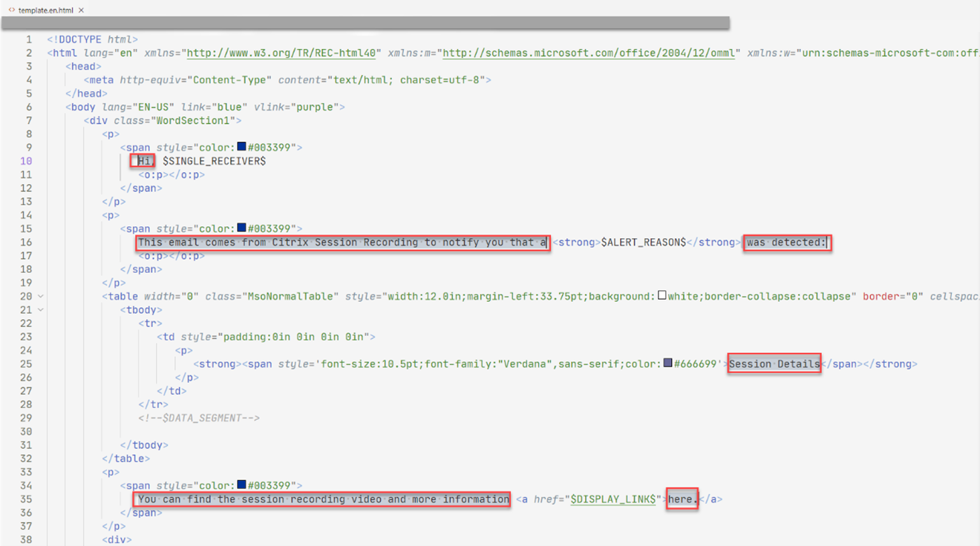The image size is (980, 546).
Task: Click the #003399 color preview on line 15
Action: (240, 228)
